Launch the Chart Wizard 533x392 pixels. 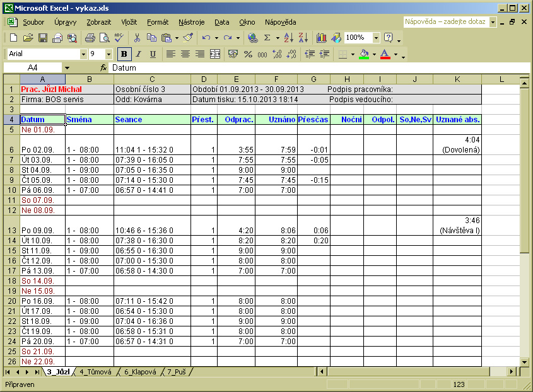pyautogui.click(x=321, y=38)
